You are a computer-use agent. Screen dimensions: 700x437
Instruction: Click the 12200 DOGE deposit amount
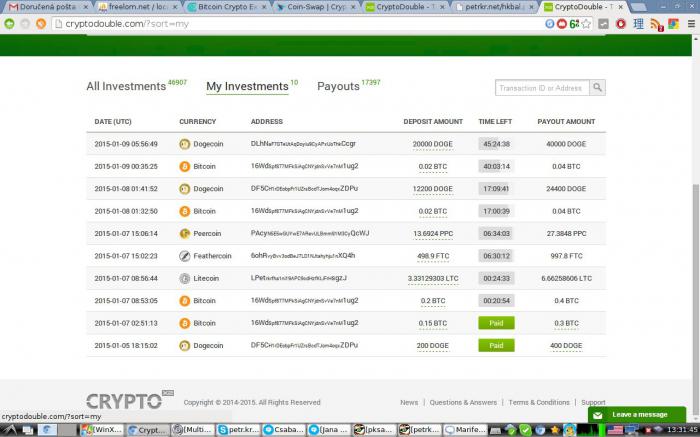tap(432, 189)
